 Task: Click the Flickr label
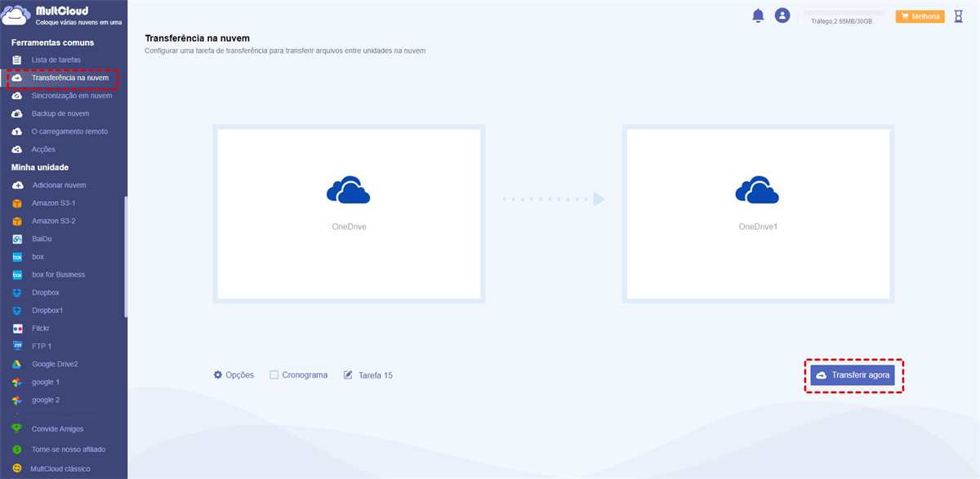(41, 329)
